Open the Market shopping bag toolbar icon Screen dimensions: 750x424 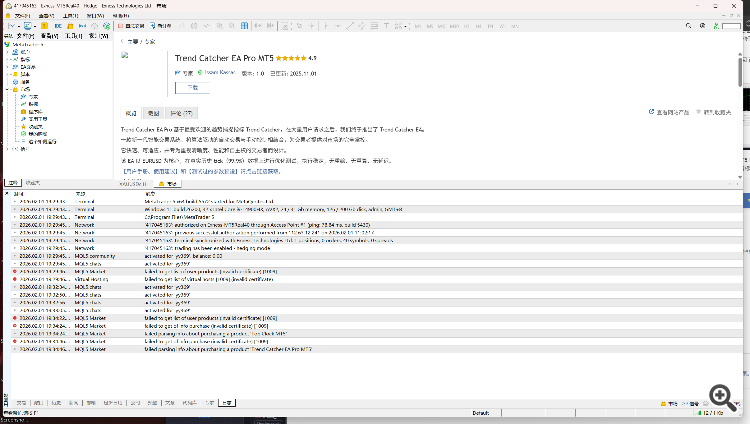(70, 26)
